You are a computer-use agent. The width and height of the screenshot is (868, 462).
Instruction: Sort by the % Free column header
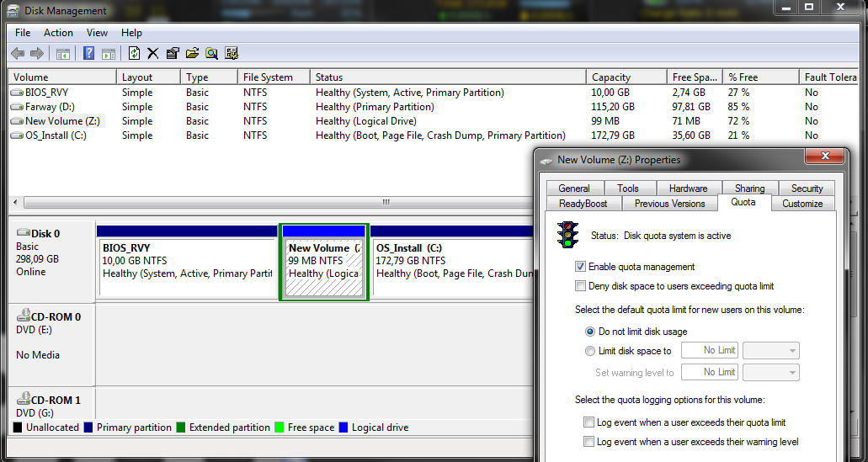pos(760,77)
